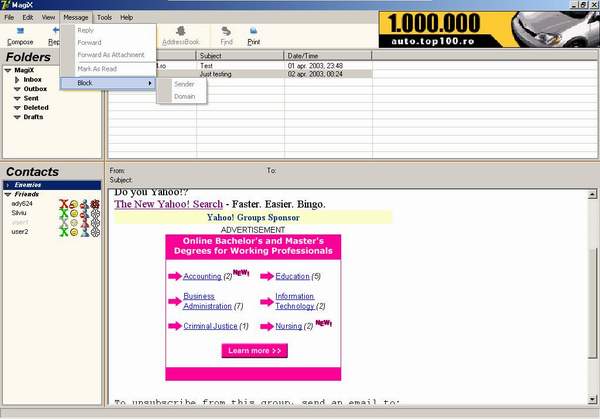
Task: Open the Business Administration link
Action: point(207,301)
